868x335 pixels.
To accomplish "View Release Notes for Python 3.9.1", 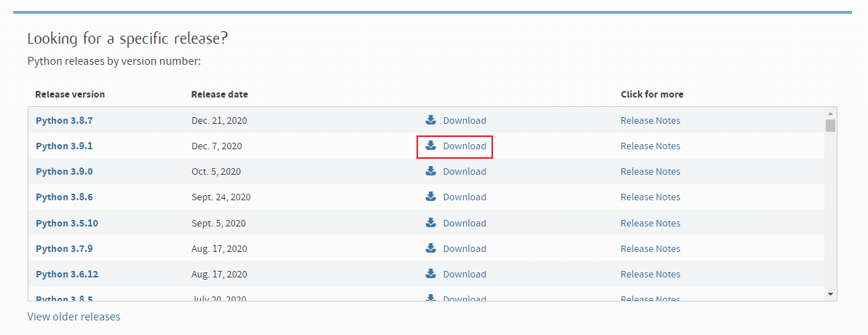I will point(650,146).
